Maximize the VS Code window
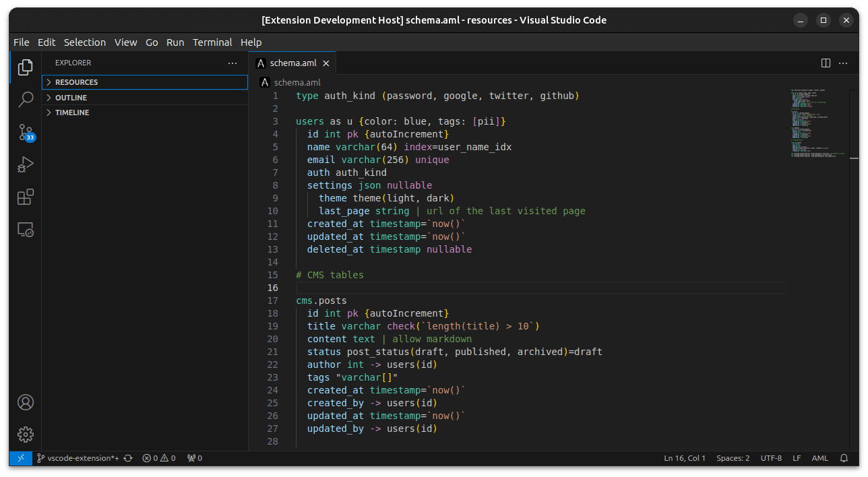The width and height of the screenshot is (868, 477). click(x=824, y=20)
